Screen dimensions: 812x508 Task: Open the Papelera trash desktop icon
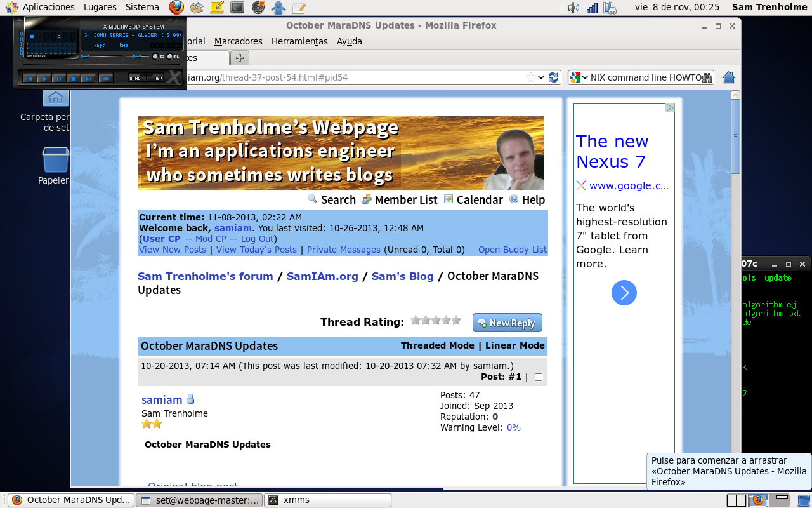[55, 159]
